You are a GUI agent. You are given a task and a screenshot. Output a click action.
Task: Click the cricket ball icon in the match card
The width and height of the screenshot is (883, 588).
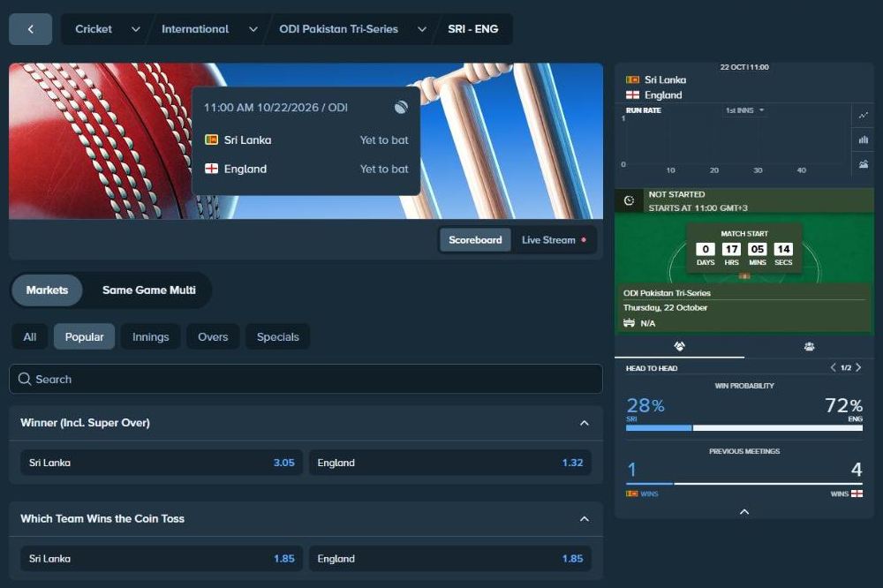[401, 107]
